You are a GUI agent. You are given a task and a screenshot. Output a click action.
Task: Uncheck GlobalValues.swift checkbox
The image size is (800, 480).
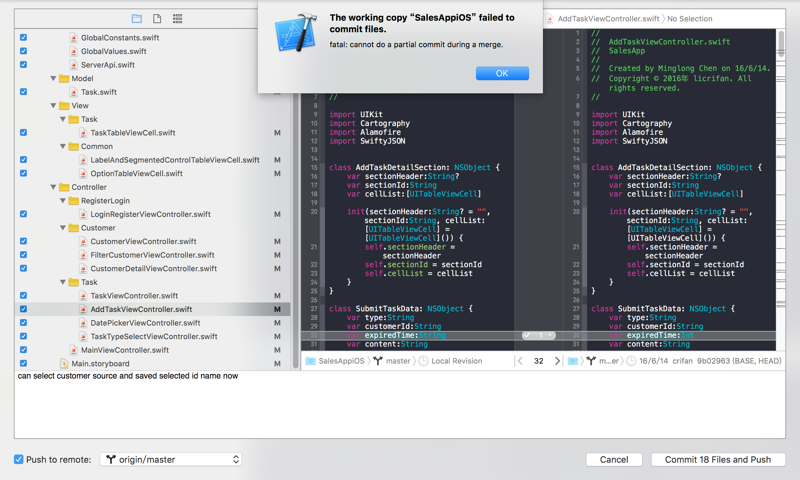(23, 51)
